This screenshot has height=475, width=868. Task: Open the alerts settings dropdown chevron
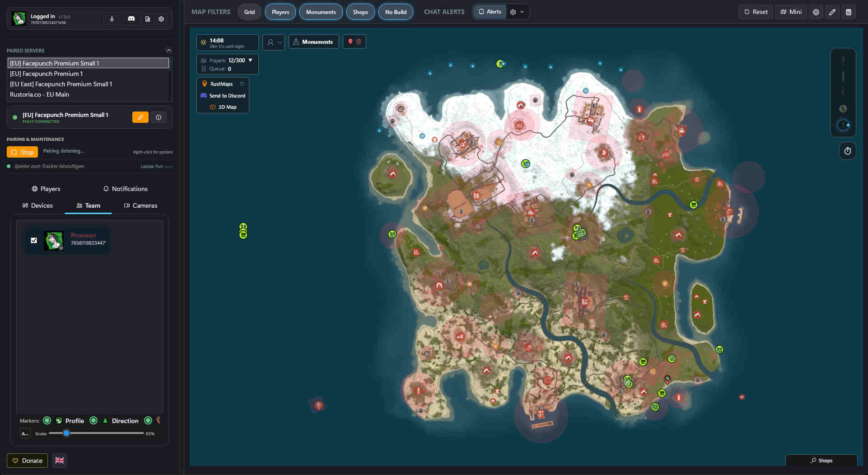click(522, 12)
